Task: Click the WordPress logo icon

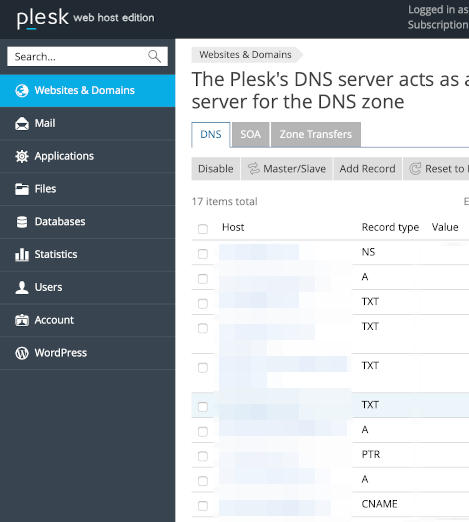Action: [x=22, y=353]
